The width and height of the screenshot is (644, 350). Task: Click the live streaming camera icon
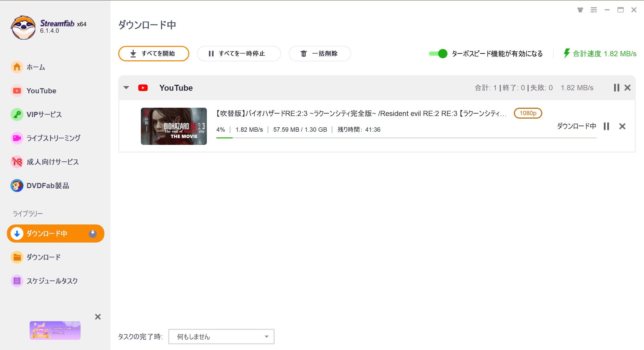(x=17, y=138)
